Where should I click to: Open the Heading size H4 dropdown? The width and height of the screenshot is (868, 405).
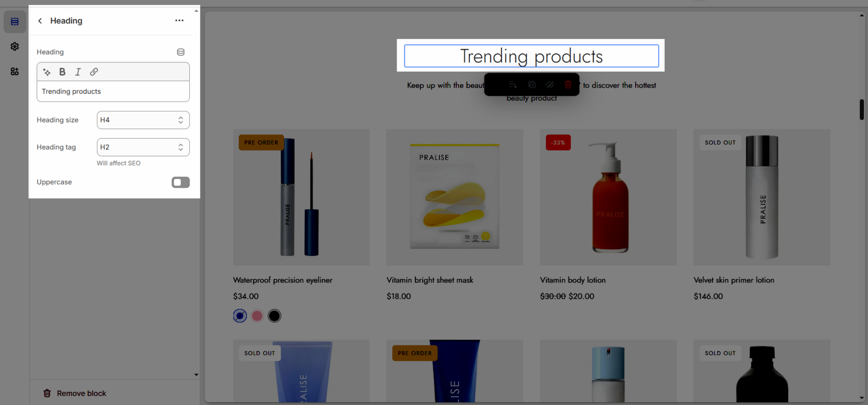[143, 120]
